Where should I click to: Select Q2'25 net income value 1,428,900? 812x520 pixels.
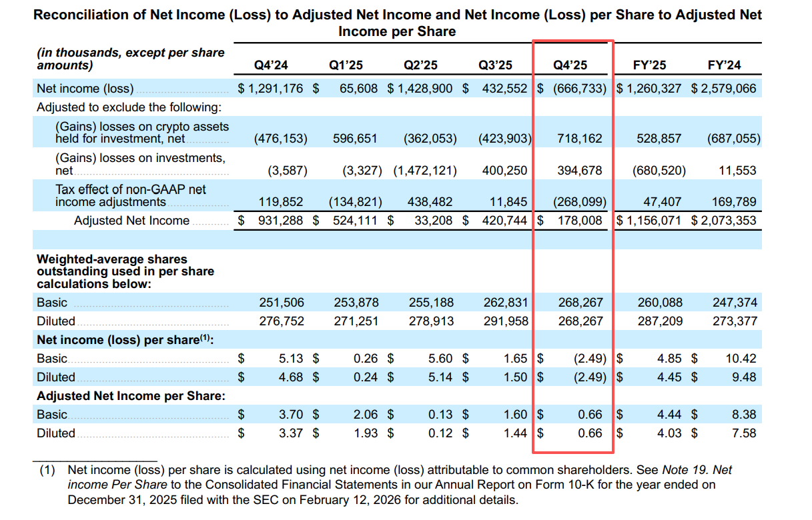428,89
